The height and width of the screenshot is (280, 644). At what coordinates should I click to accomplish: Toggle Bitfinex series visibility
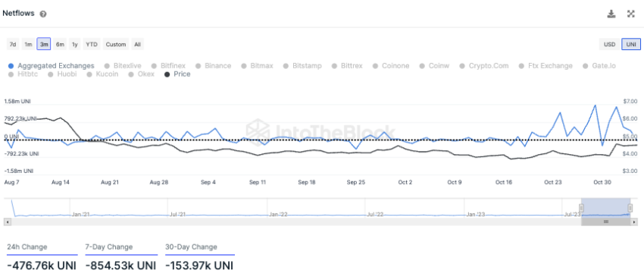coord(168,66)
